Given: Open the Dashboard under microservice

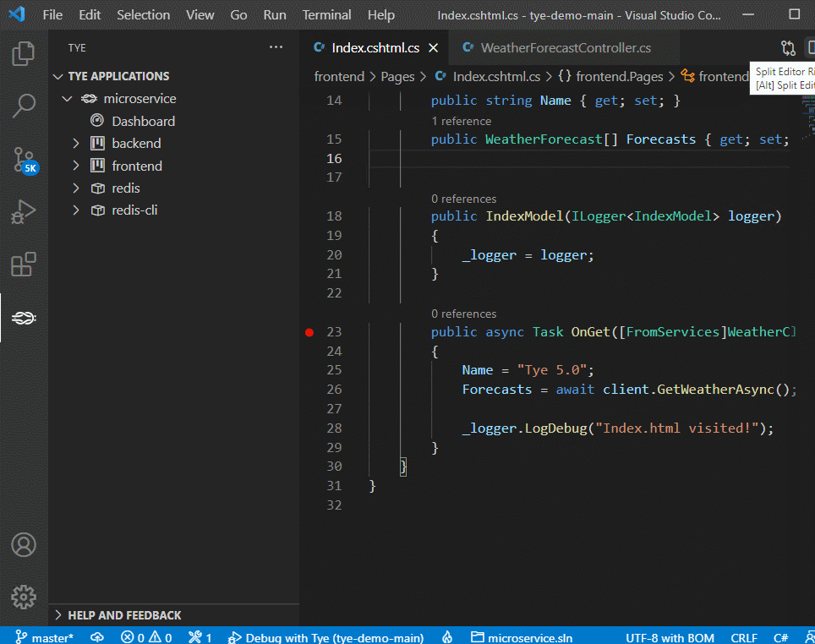Looking at the screenshot, I should pyautogui.click(x=143, y=120).
